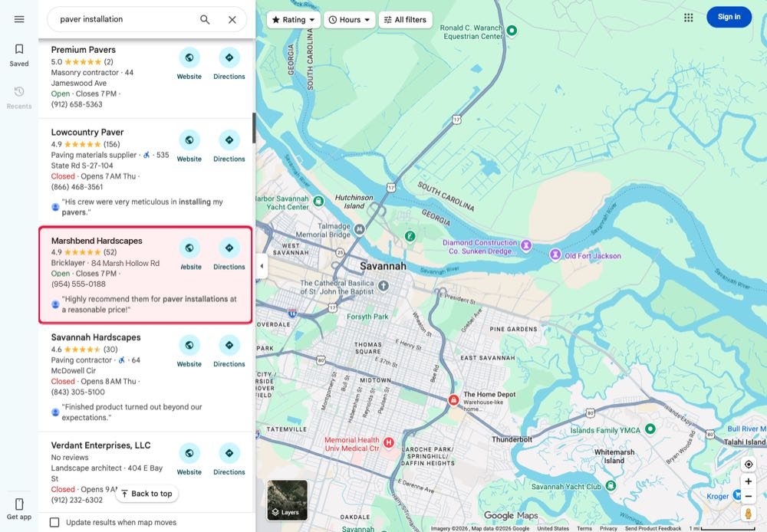Get directions to Marshbend Hardscapes
The width and height of the screenshot is (767, 532).
click(x=229, y=248)
